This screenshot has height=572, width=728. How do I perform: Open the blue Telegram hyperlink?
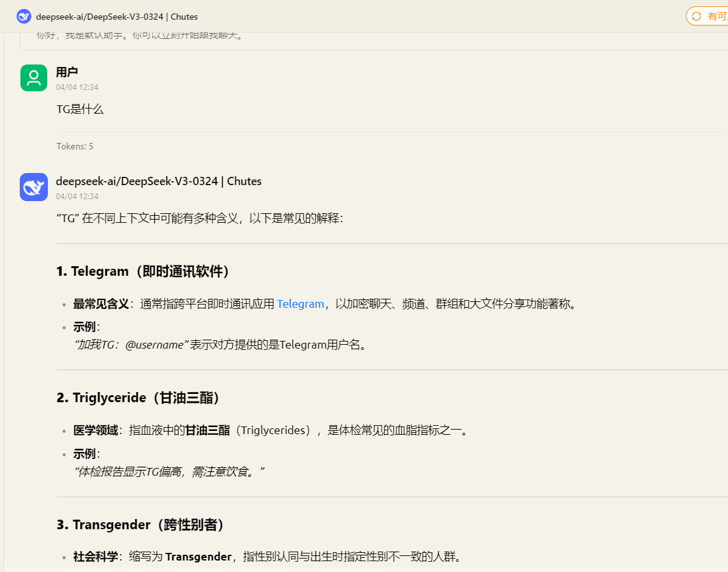tap(301, 304)
